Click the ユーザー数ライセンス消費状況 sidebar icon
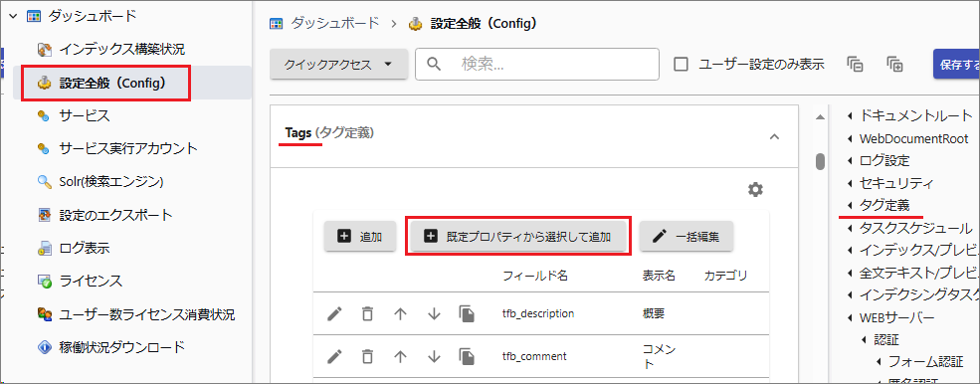Viewport: 980px width, 384px height. pyautogui.click(x=44, y=314)
